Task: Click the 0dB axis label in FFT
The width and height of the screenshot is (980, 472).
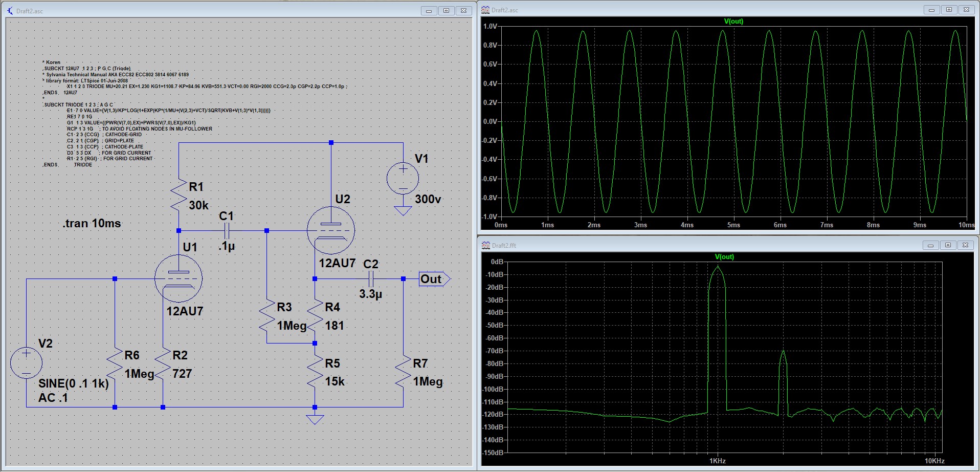Action: (497, 262)
